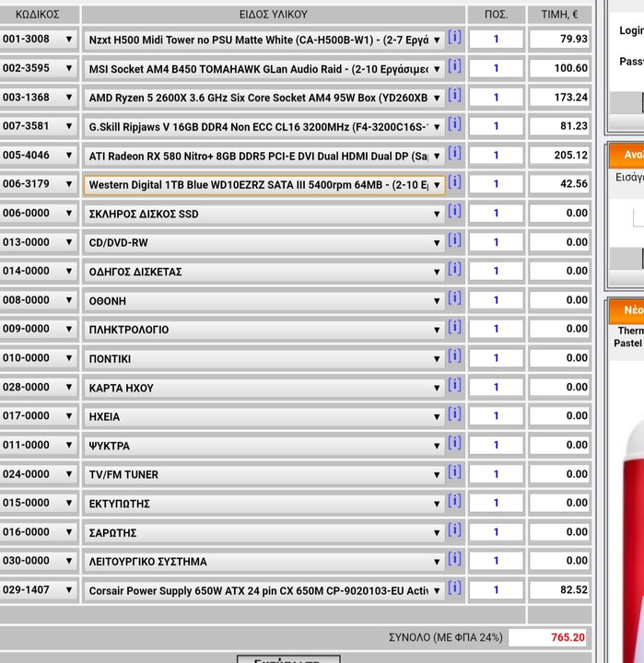Edit quantity field for ΟΘΟΝΗ row
Image resolution: width=644 pixels, height=663 pixels.
tap(496, 300)
